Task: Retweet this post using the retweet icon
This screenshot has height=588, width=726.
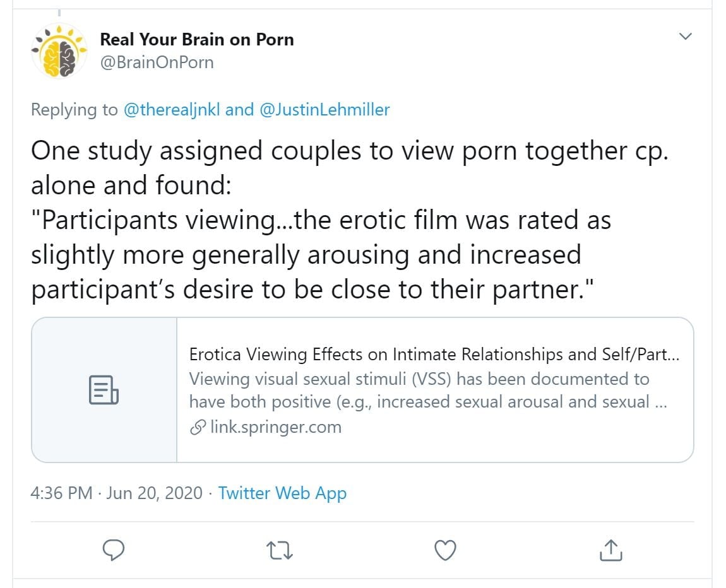Action: 280,550
